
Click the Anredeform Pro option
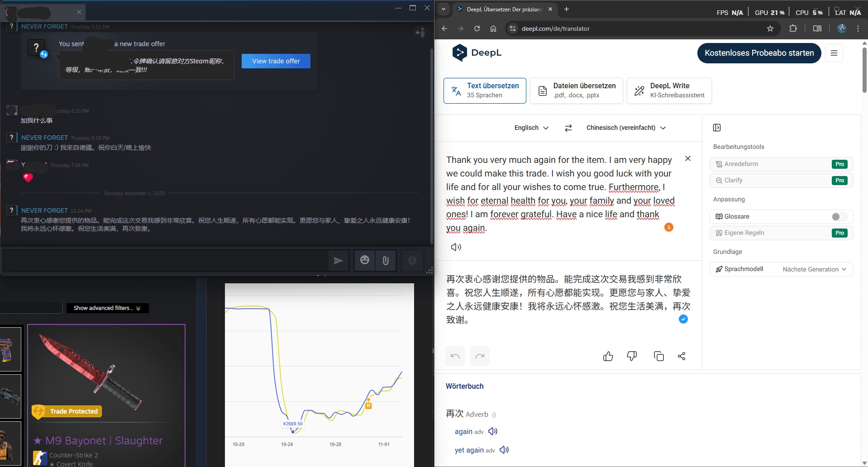(782, 164)
